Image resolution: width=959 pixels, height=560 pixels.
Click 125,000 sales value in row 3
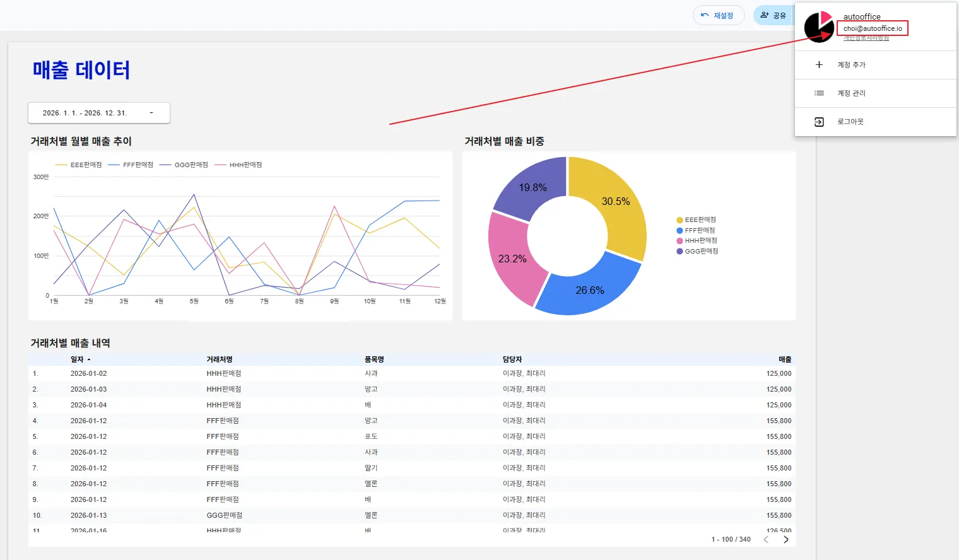(x=779, y=405)
